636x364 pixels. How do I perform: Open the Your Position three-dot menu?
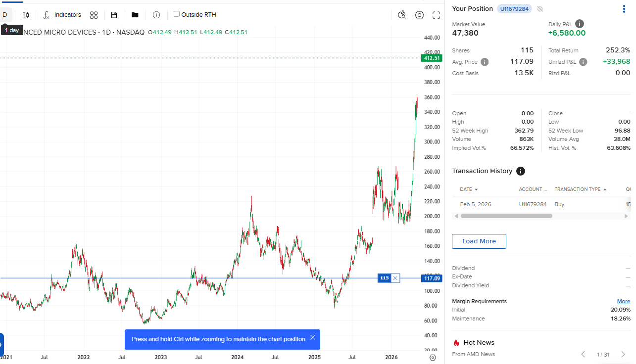coord(624,9)
